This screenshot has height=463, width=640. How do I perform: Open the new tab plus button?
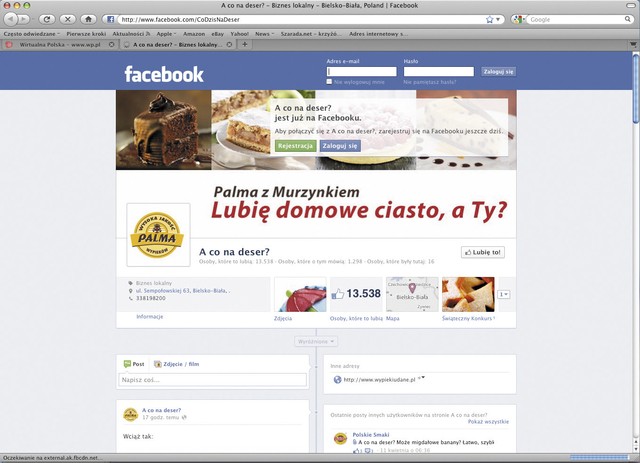(x=245, y=45)
